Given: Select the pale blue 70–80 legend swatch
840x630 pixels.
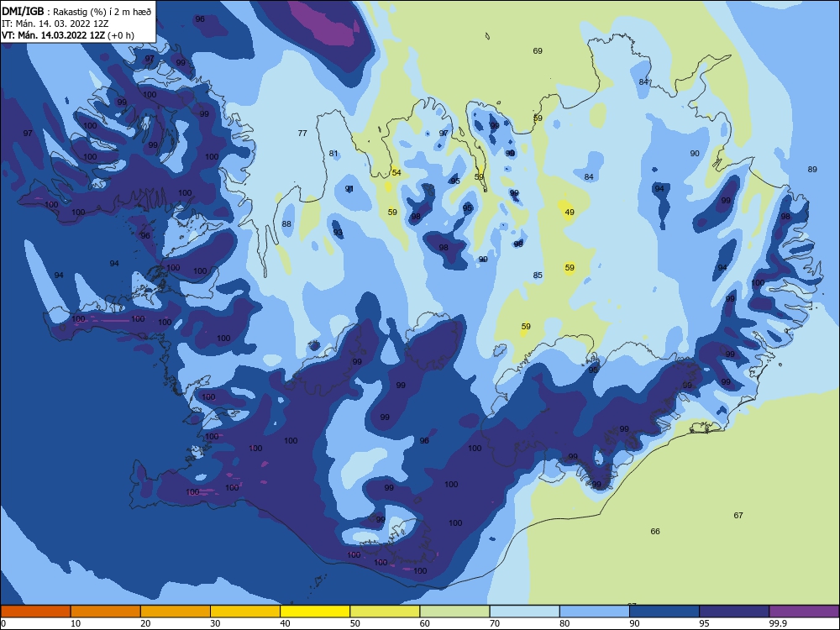Looking at the screenshot, I should (x=524, y=612).
